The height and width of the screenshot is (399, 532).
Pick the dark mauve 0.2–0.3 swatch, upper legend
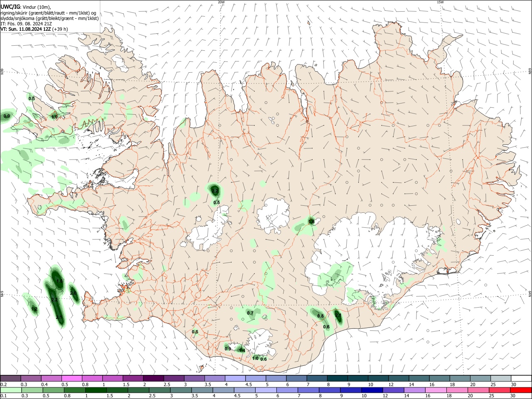(x=10, y=379)
